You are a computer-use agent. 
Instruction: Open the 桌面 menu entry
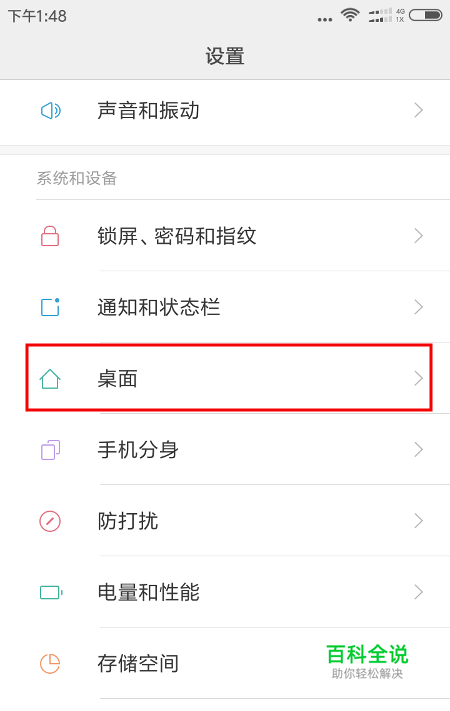(x=229, y=378)
